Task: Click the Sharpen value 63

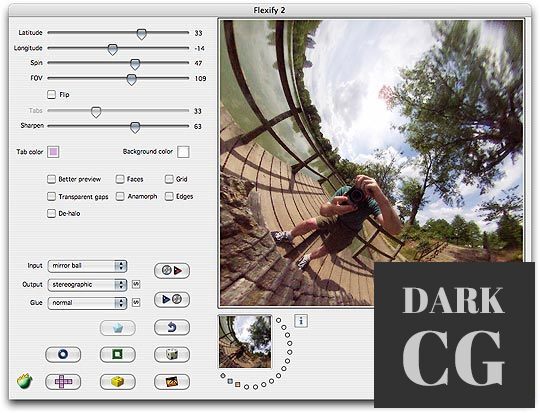Action: (198, 127)
